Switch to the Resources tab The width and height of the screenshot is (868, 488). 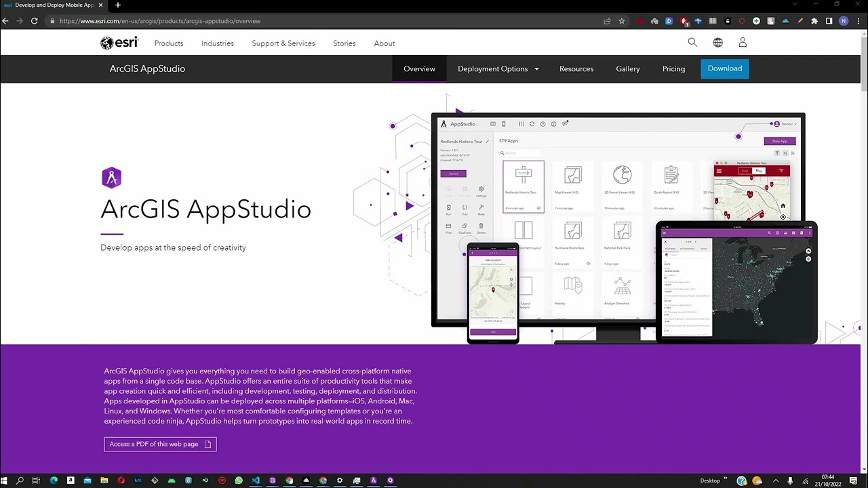(x=576, y=69)
